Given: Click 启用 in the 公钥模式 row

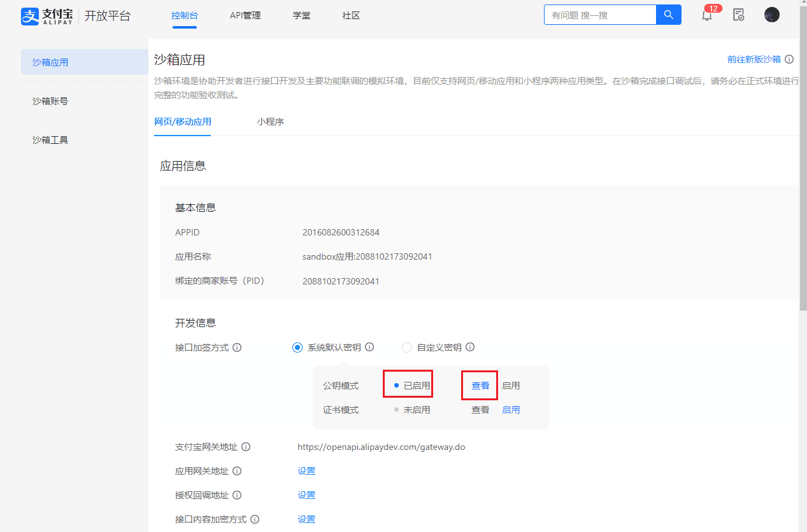Looking at the screenshot, I should (511, 386).
